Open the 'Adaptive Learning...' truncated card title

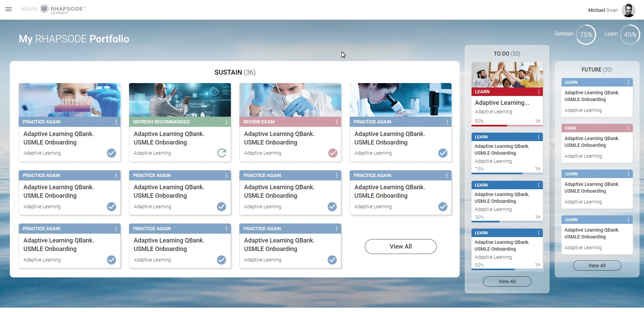coord(502,103)
